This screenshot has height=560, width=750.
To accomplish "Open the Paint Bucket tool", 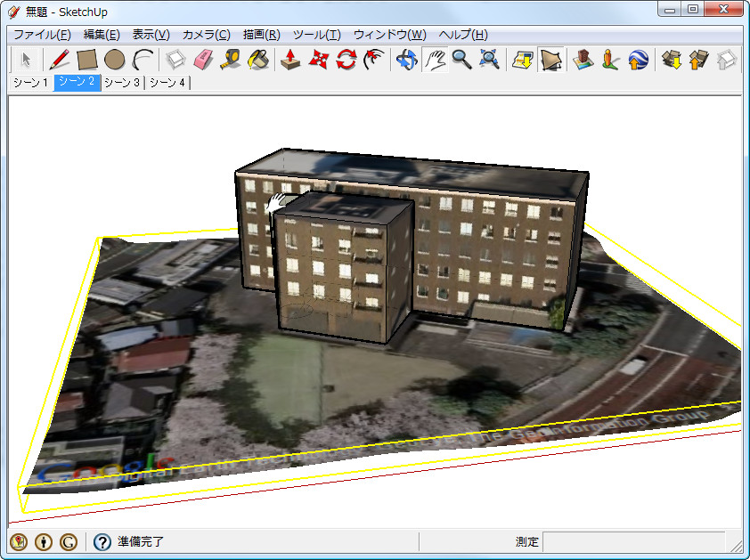I will pyautogui.click(x=257, y=61).
